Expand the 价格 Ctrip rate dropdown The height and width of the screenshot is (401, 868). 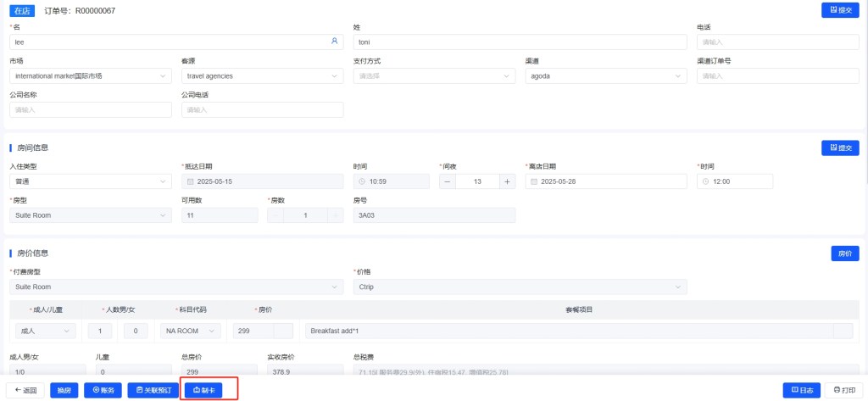(x=520, y=287)
